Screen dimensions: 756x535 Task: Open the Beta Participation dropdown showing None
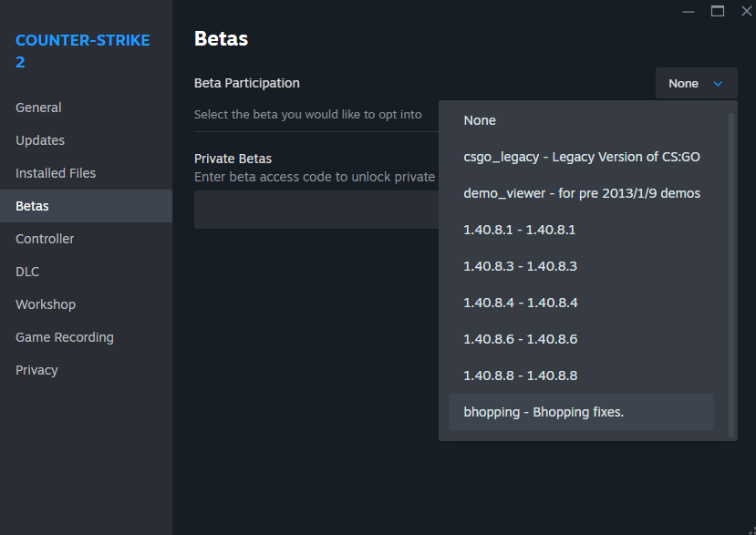click(696, 83)
